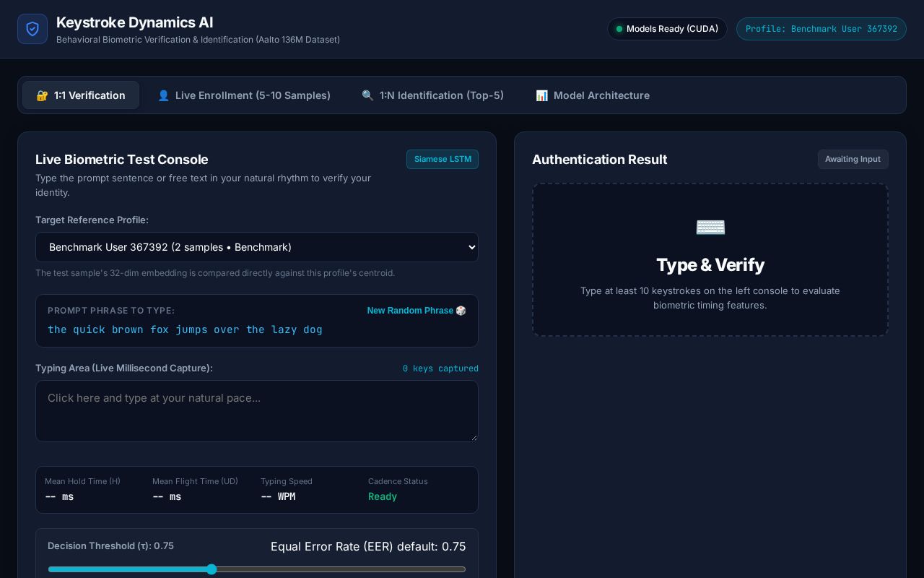The height and width of the screenshot is (578, 924).
Task: Click the green status dot for Models Ready
Action: (619, 29)
